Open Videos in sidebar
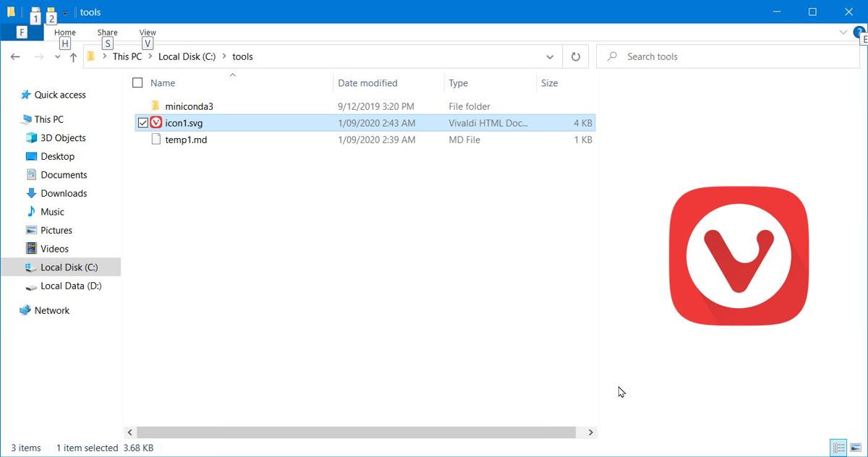The height and width of the screenshot is (457, 868). click(54, 249)
